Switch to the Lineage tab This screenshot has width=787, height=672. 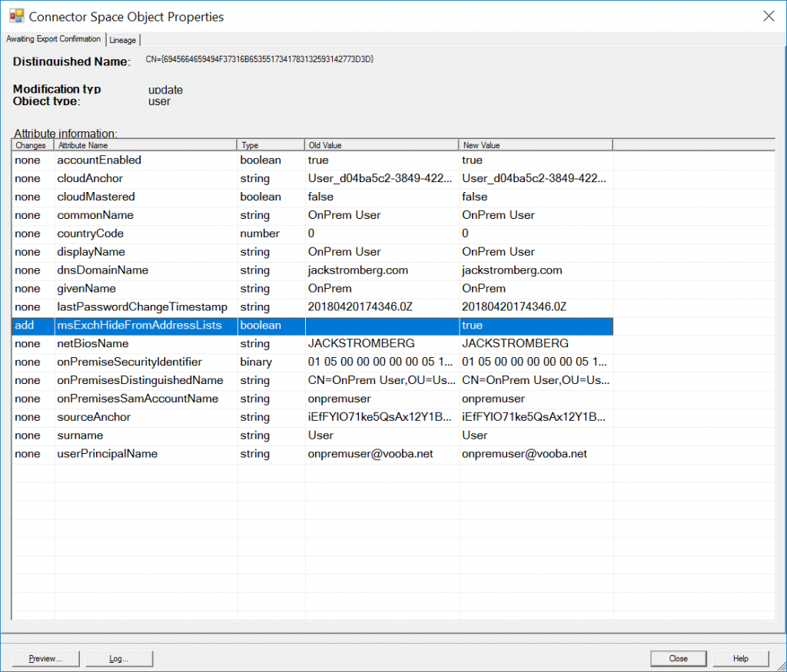point(122,40)
